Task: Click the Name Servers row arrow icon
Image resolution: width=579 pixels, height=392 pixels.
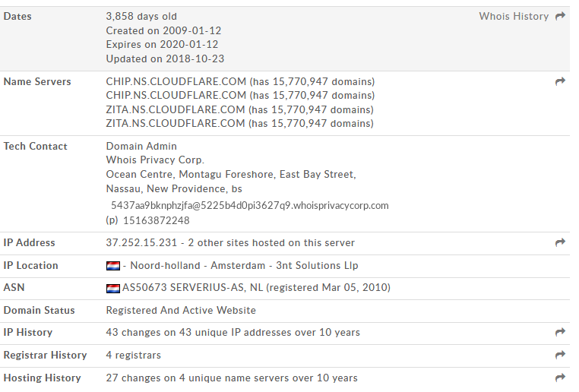Action: [560, 81]
